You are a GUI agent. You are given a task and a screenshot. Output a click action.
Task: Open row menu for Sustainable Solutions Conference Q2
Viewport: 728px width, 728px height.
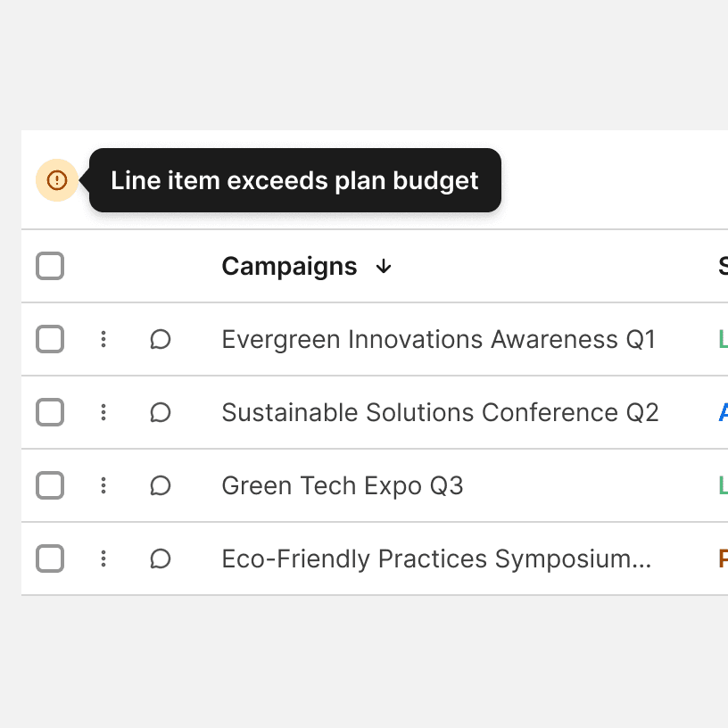[x=103, y=412]
